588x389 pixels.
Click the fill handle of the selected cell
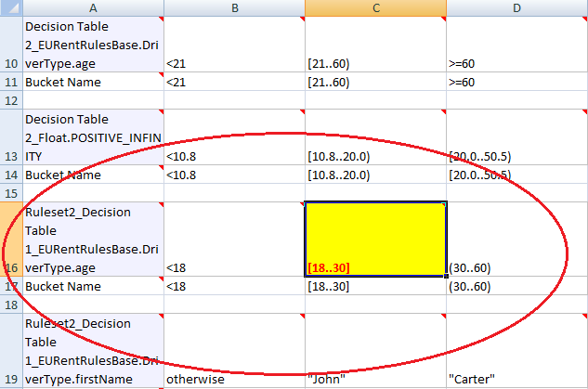click(446, 276)
